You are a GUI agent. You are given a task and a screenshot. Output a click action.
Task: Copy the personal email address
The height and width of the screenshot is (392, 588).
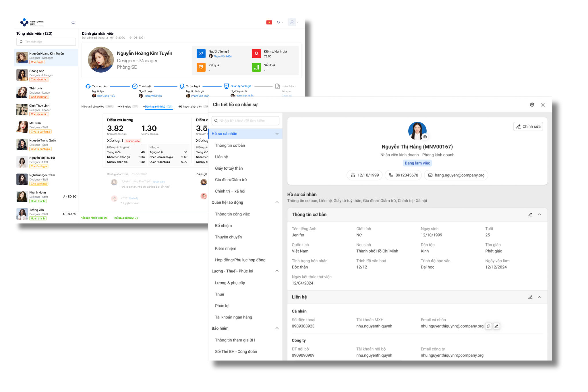[488, 326]
